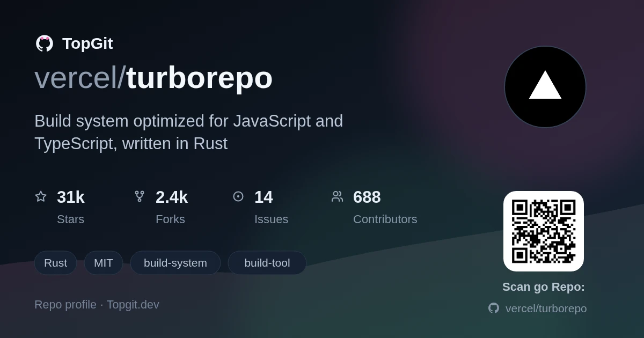Click the "vercel/" owner name in the title
The image size is (644, 338).
[80, 77]
